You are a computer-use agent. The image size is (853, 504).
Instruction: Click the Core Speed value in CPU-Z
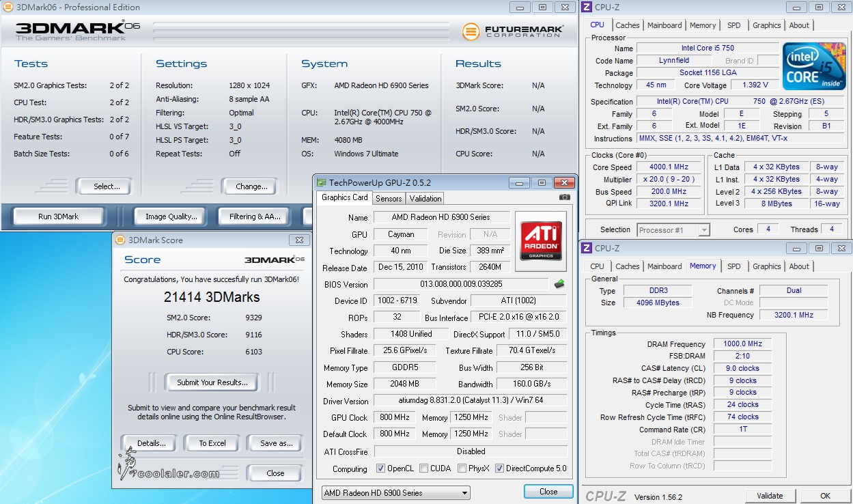pos(669,167)
